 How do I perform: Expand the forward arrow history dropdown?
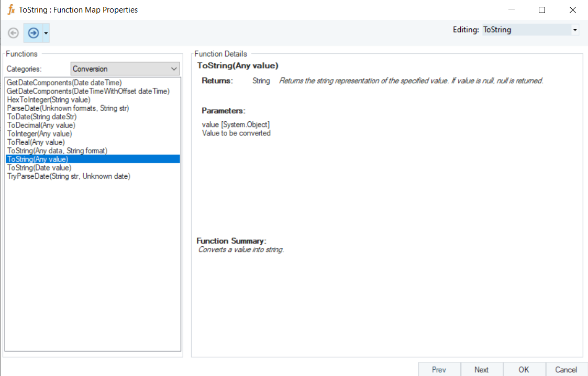(x=46, y=33)
